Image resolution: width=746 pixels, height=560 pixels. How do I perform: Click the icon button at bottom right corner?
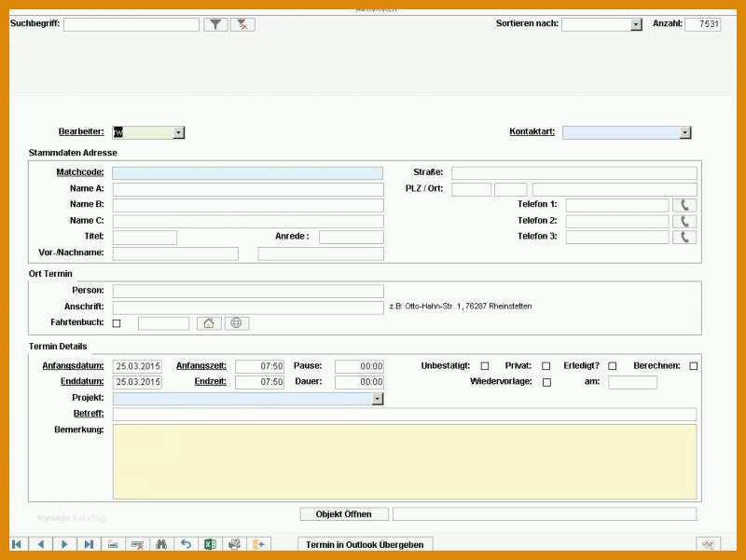click(709, 544)
